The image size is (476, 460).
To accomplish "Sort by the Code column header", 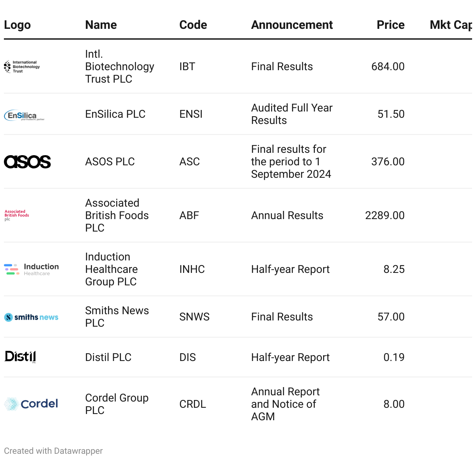I will click(x=193, y=25).
